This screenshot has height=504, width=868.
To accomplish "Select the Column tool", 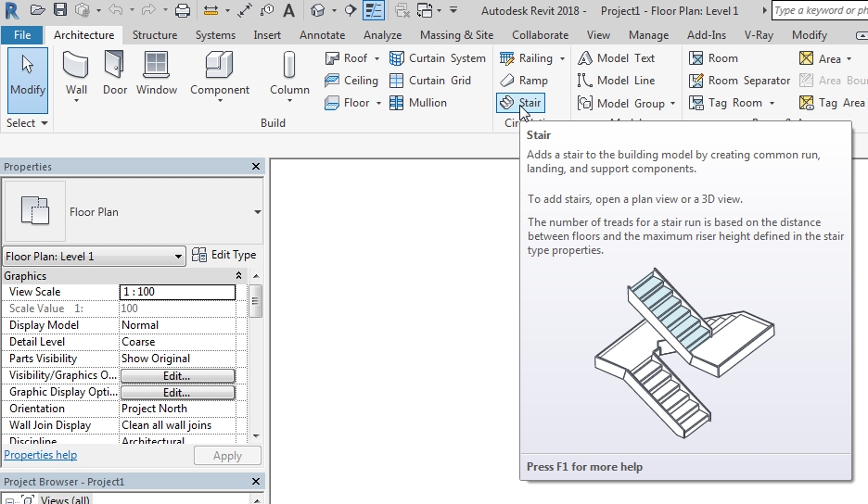I will coord(289,73).
